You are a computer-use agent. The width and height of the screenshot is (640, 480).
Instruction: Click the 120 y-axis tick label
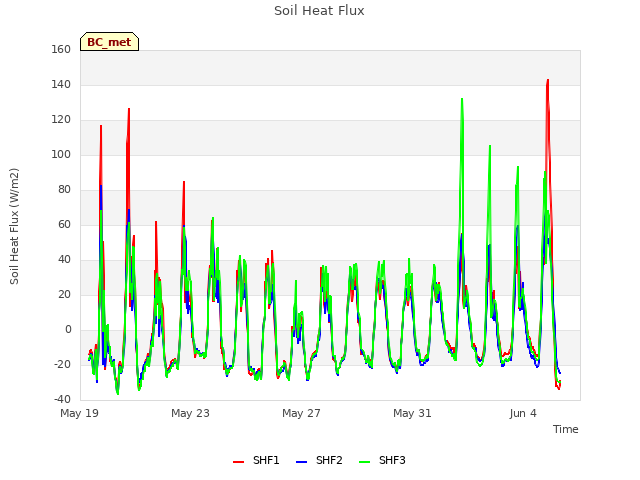tap(61, 120)
